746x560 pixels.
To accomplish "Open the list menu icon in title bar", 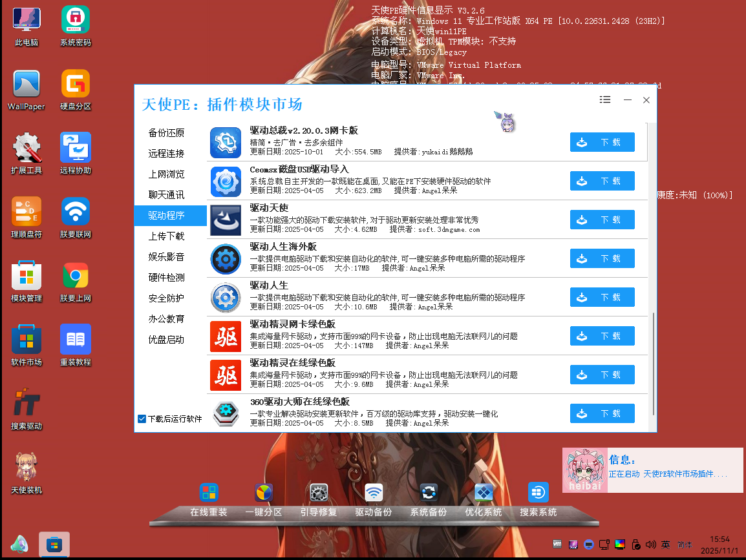I will (605, 99).
